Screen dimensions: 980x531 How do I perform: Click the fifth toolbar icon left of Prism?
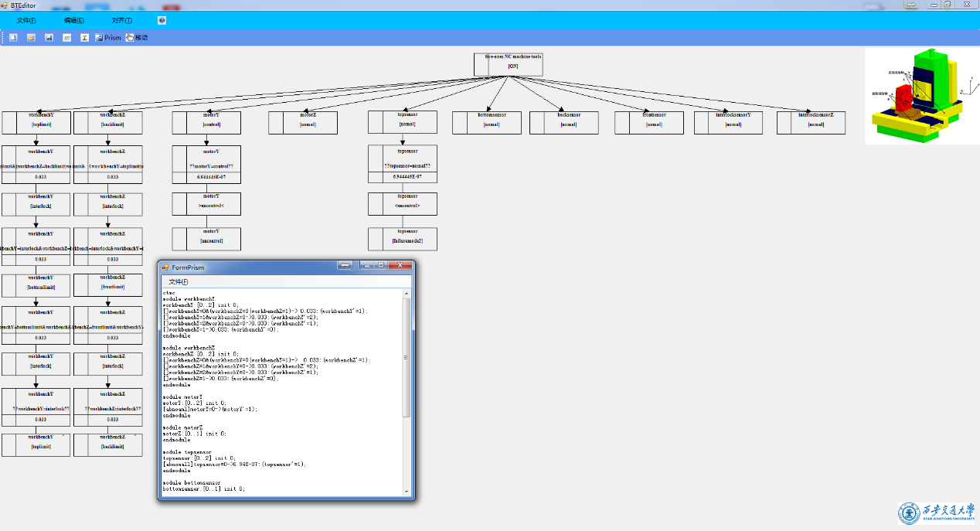click(x=84, y=37)
